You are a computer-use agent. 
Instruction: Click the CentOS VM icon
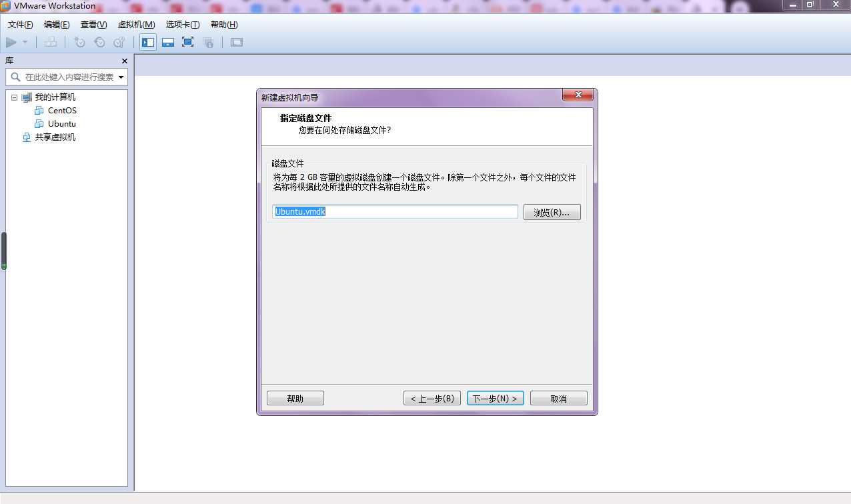pyautogui.click(x=39, y=111)
